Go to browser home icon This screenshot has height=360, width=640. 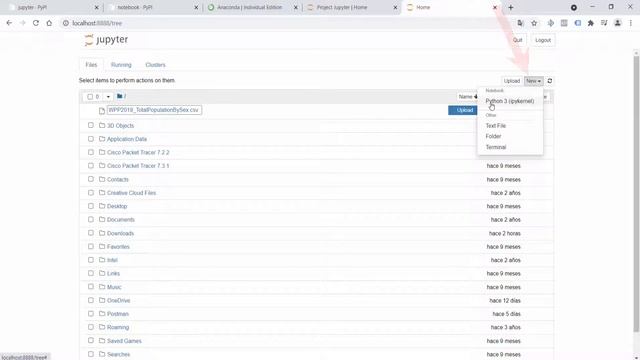[x=49, y=23]
